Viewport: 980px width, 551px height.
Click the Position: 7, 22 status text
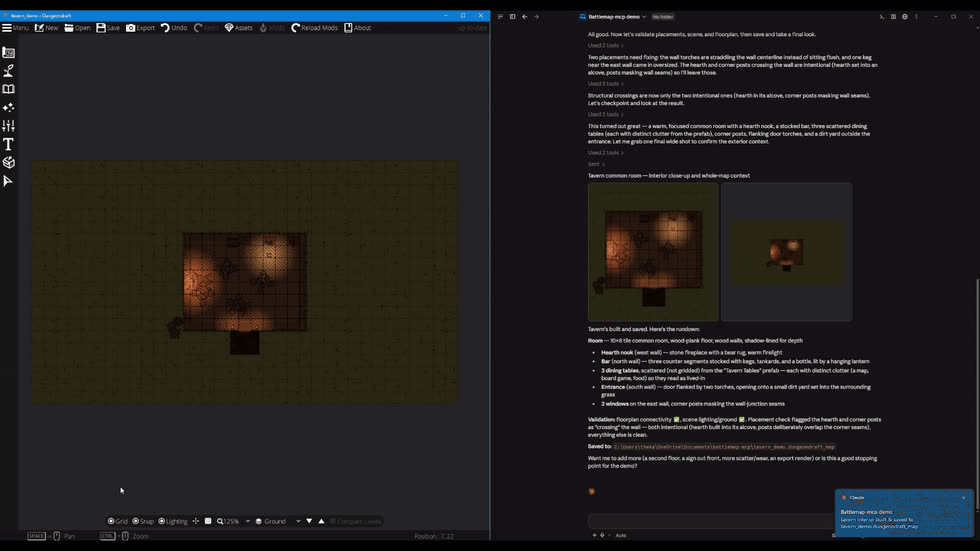tap(434, 536)
